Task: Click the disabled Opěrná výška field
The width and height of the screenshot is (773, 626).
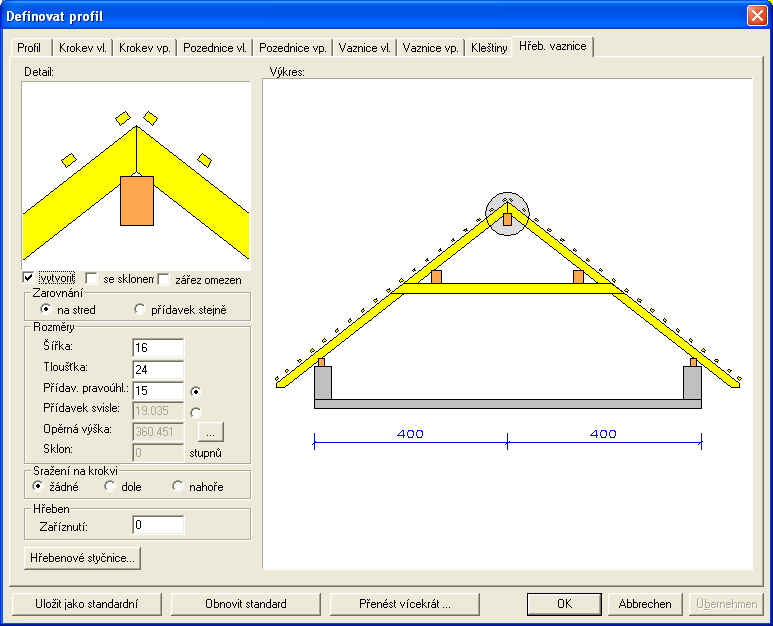Action: (158, 432)
